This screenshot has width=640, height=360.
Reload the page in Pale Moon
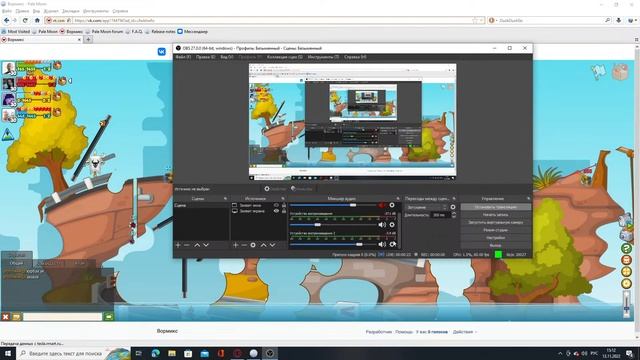[x=25, y=20]
